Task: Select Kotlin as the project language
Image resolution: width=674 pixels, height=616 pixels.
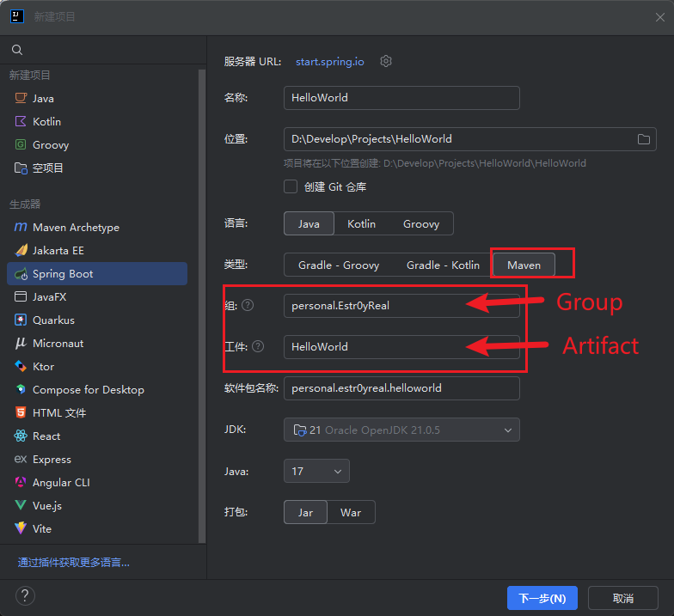Action: (x=361, y=223)
